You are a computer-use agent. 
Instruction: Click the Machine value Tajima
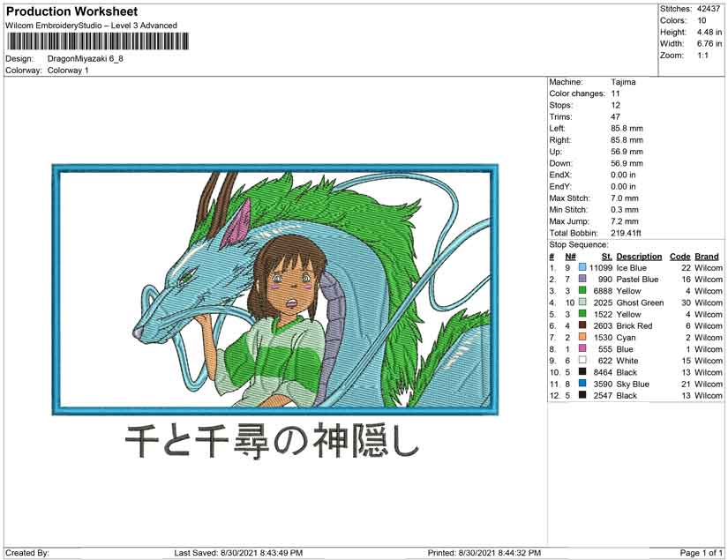623,82
